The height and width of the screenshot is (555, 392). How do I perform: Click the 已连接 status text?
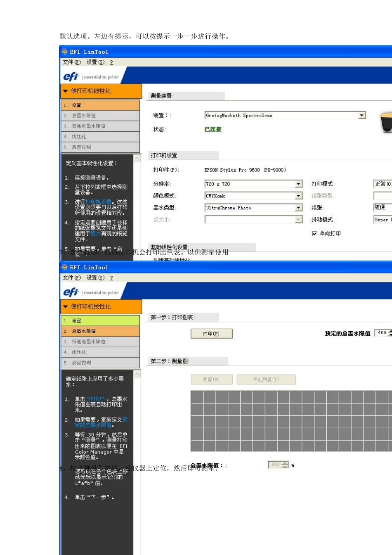pyautogui.click(x=213, y=129)
